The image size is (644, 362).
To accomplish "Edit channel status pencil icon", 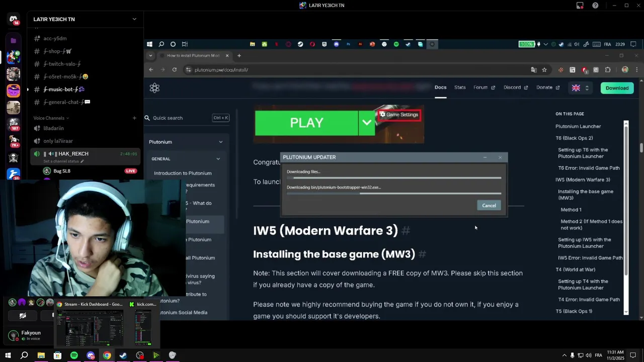I will pyautogui.click(x=82, y=161).
